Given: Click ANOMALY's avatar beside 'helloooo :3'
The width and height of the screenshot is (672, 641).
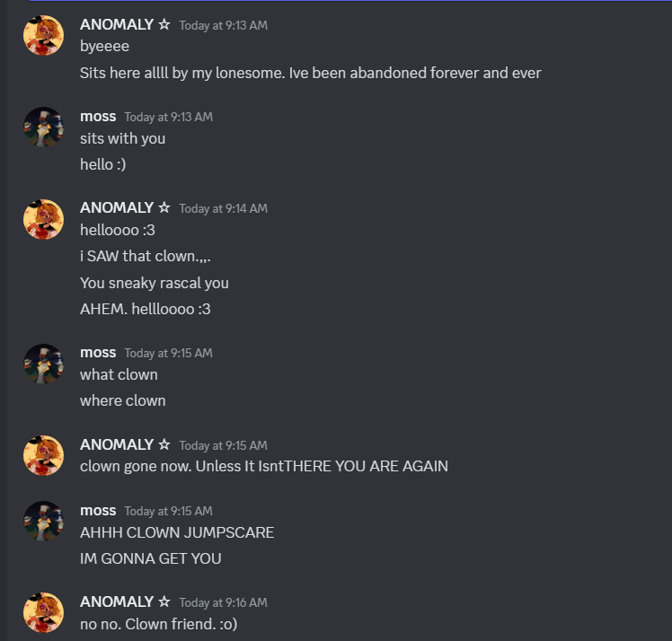Looking at the screenshot, I should 43,219.
